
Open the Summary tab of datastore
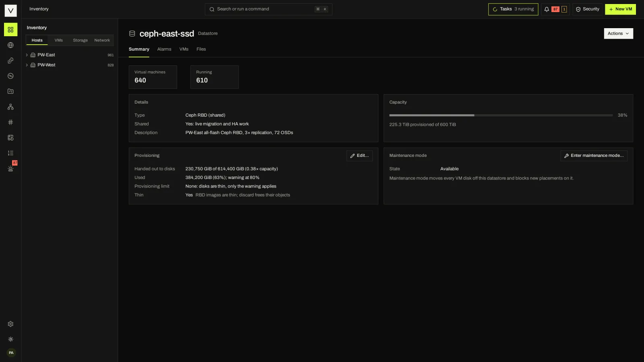click(x=139, y=49)
